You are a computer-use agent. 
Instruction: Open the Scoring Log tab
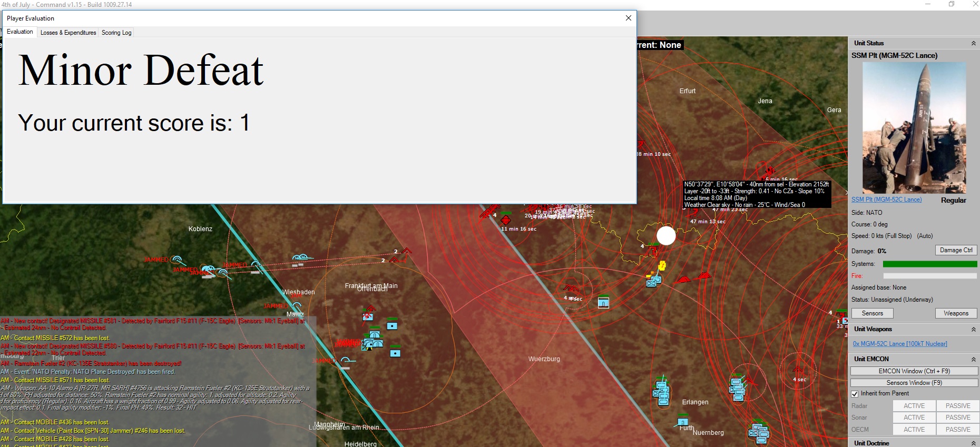(116, 33)
